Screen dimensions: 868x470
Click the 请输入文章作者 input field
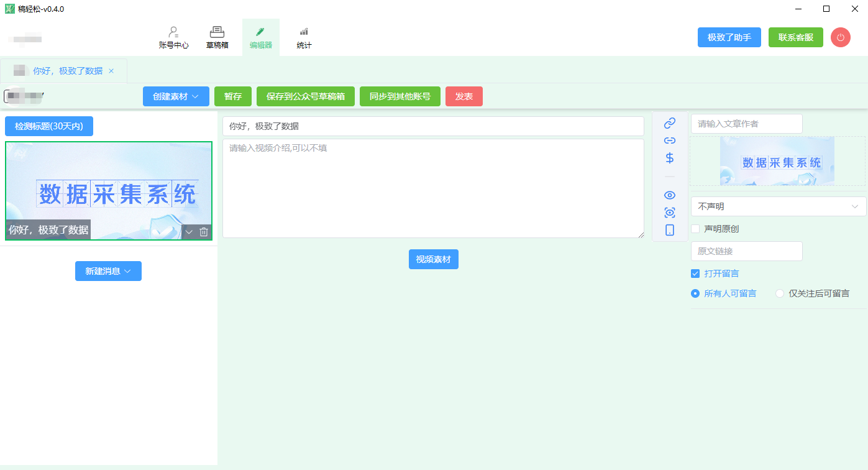(746, 124)
